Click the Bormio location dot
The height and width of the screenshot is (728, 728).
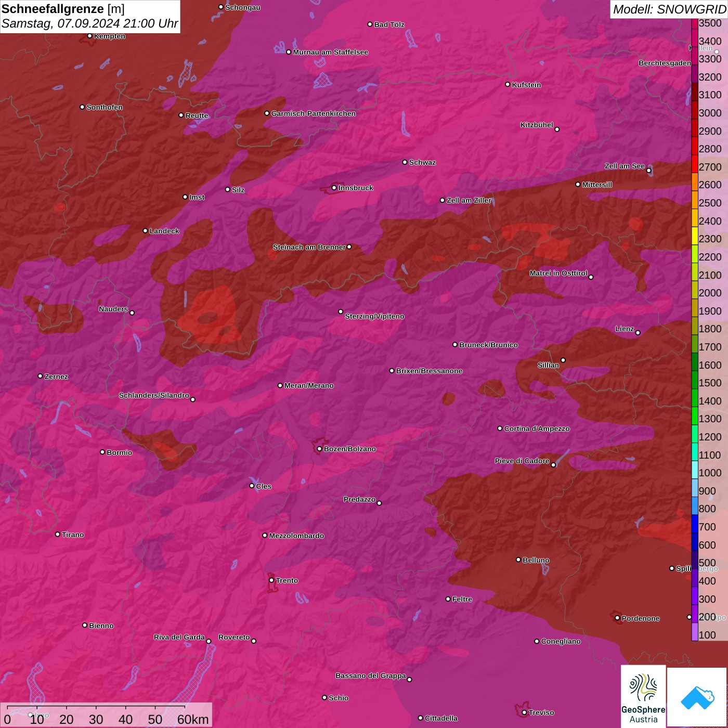coord(102,452)
